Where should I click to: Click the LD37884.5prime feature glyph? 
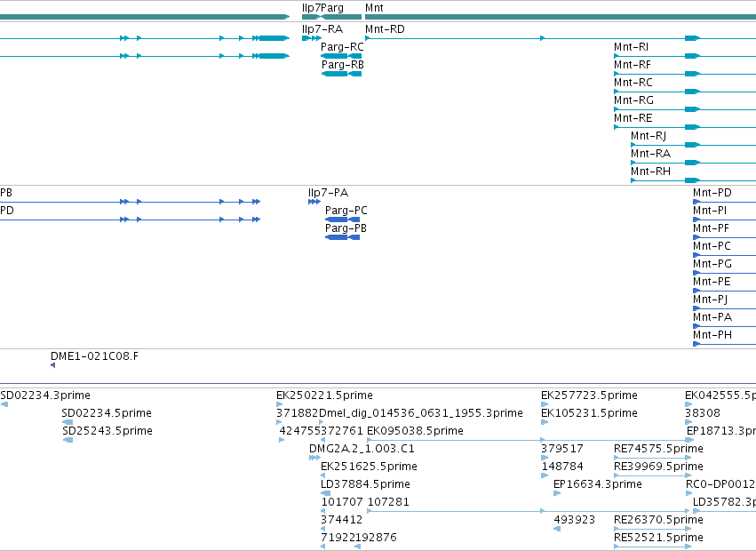(x=326, y=493)
